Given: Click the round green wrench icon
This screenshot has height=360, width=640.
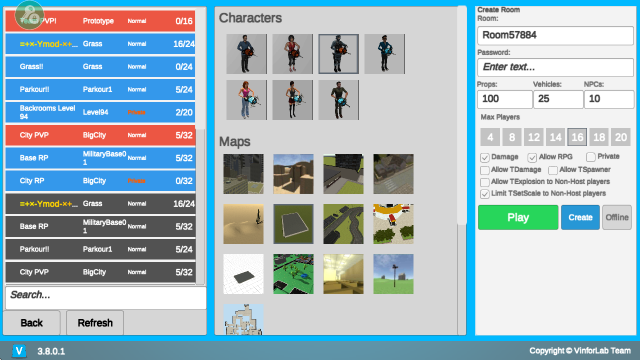Looking at the screenshot, I should click(29, 15).
